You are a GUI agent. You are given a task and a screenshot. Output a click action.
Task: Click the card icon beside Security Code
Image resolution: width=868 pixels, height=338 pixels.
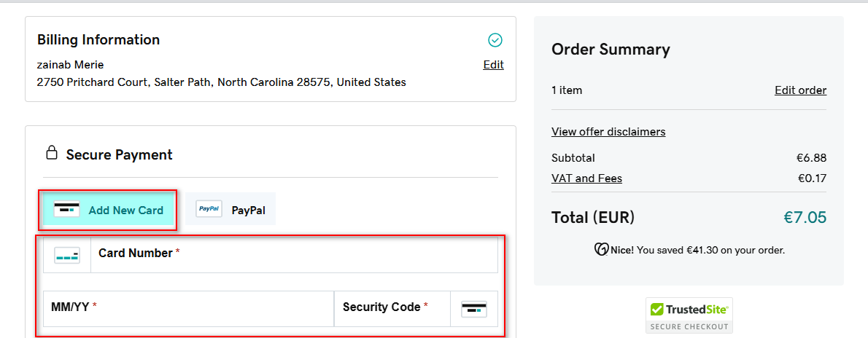[474, 309]
